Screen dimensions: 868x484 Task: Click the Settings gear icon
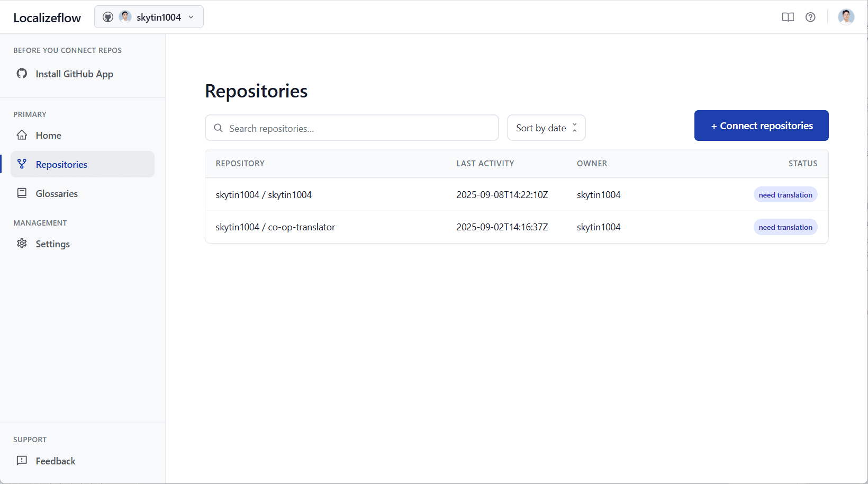point(22,244)
